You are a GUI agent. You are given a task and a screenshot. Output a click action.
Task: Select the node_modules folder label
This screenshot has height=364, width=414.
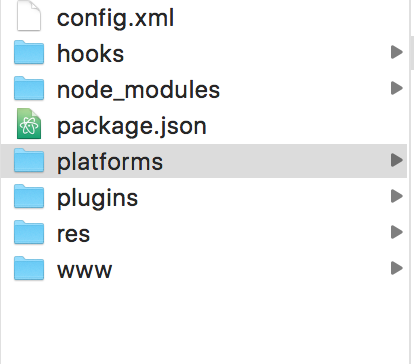point(138,90)
